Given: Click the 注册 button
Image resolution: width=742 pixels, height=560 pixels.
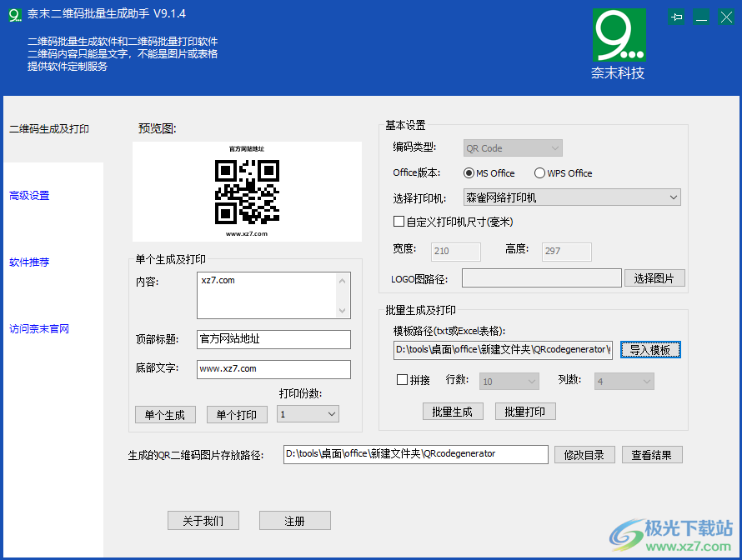Looking at the screenshot, I should (295, 520).
